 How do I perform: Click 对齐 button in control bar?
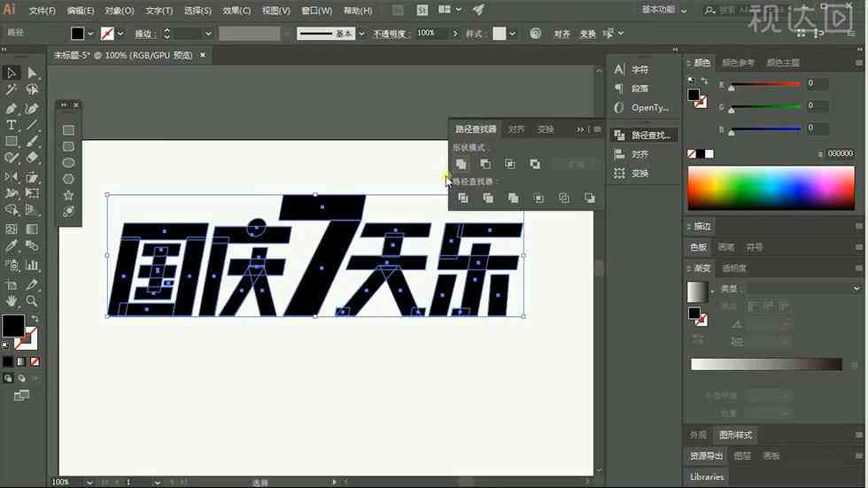tap(562, 34)
